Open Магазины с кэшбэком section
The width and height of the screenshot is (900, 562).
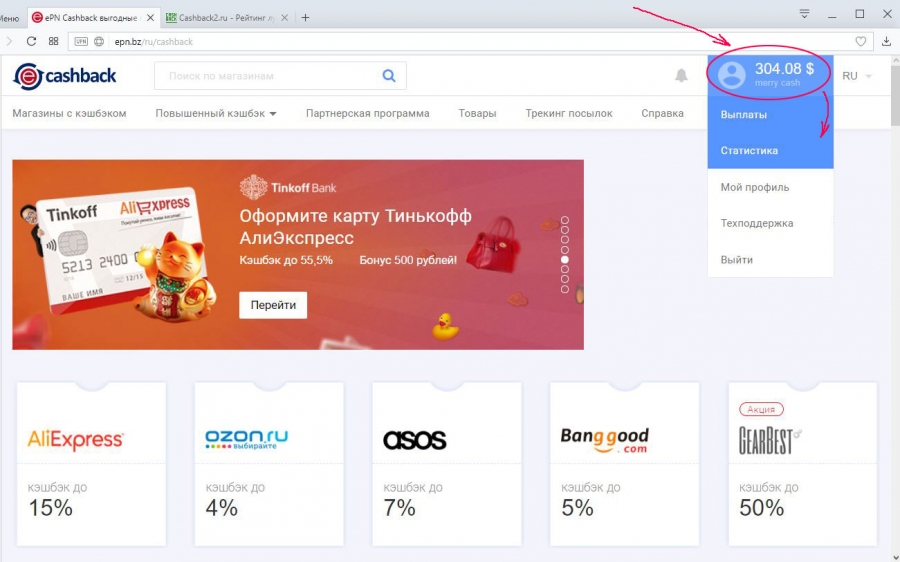pos(69,113)
